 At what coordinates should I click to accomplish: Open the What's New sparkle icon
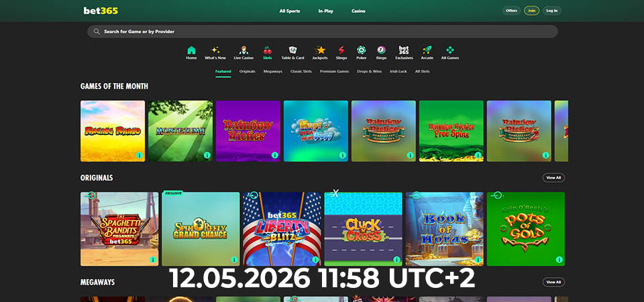(215, 50)
